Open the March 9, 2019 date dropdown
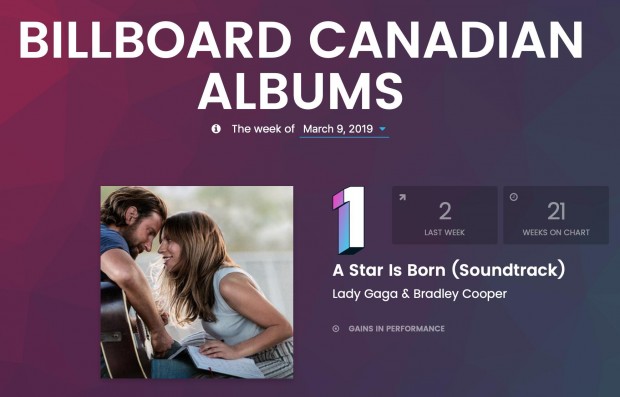The width and height of the screenshot is (620, 397). (344, 129)
